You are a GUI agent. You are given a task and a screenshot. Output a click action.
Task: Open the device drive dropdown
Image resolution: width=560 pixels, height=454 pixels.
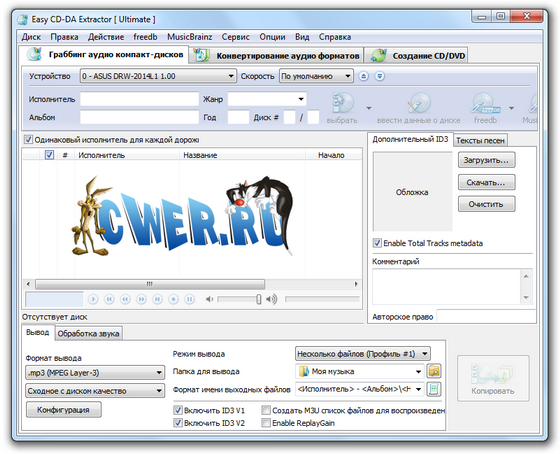click(158, 76)
